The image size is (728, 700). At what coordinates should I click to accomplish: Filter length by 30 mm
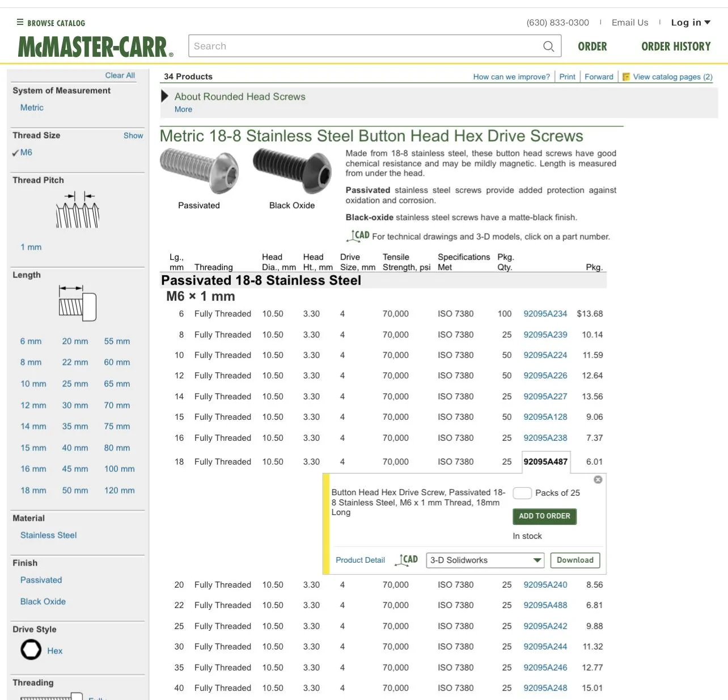75,406
